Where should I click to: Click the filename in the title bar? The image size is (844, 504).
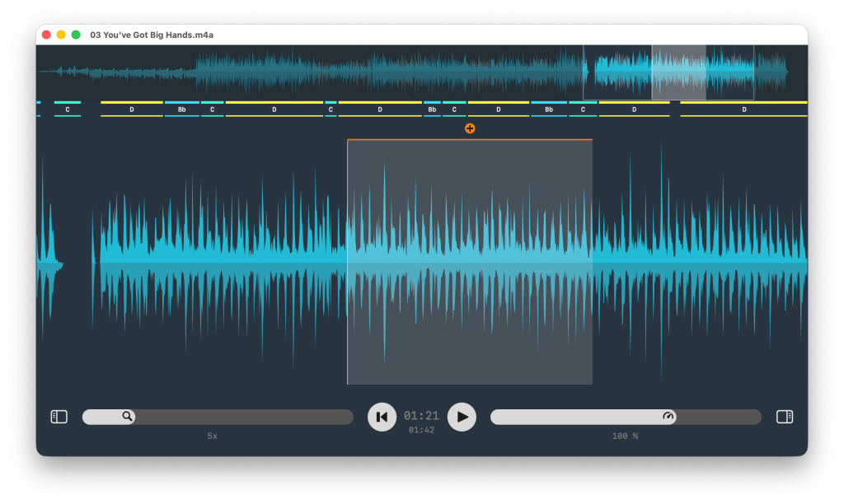[x=151, y=35]
